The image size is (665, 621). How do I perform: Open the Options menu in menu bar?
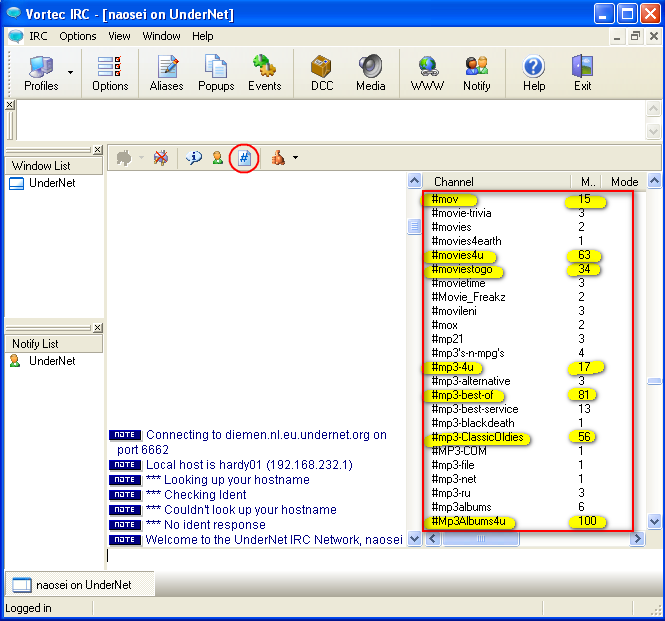pyautogui.click(x=78, y=36)
